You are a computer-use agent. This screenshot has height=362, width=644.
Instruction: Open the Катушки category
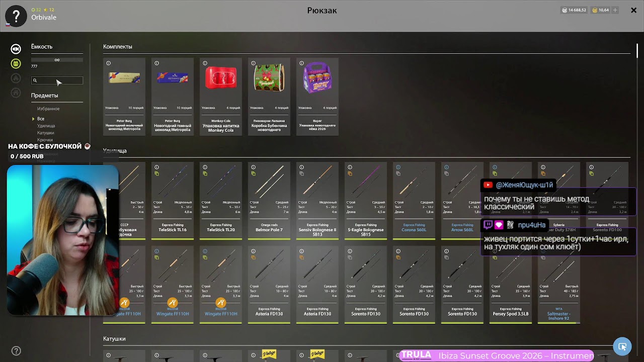click(46, 133)
